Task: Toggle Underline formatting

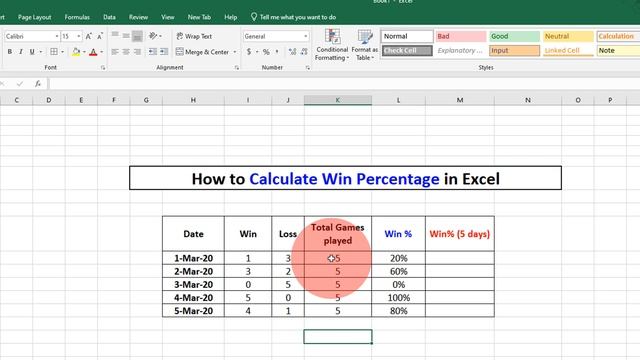Action: [32, 52]
